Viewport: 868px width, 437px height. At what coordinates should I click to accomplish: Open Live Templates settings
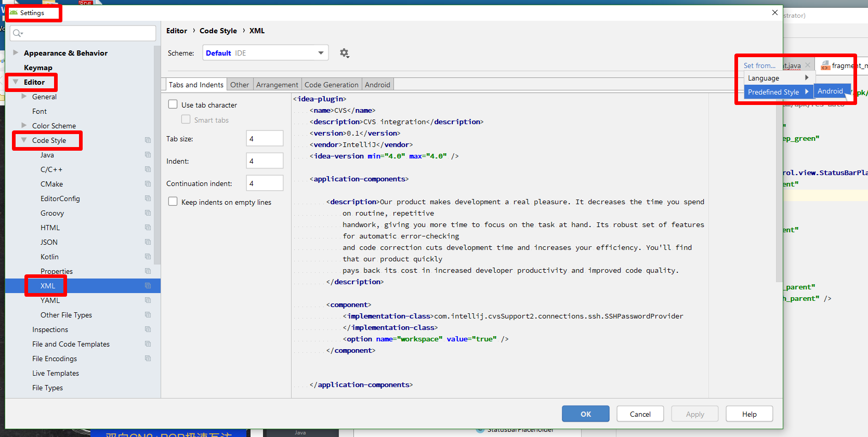click(56, 373)
